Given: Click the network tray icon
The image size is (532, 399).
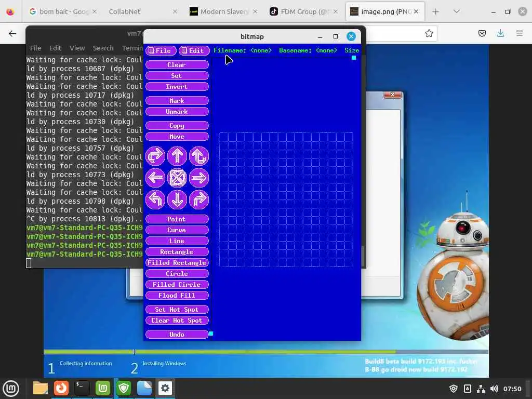Looking at the screenshot, I should 481,389.
